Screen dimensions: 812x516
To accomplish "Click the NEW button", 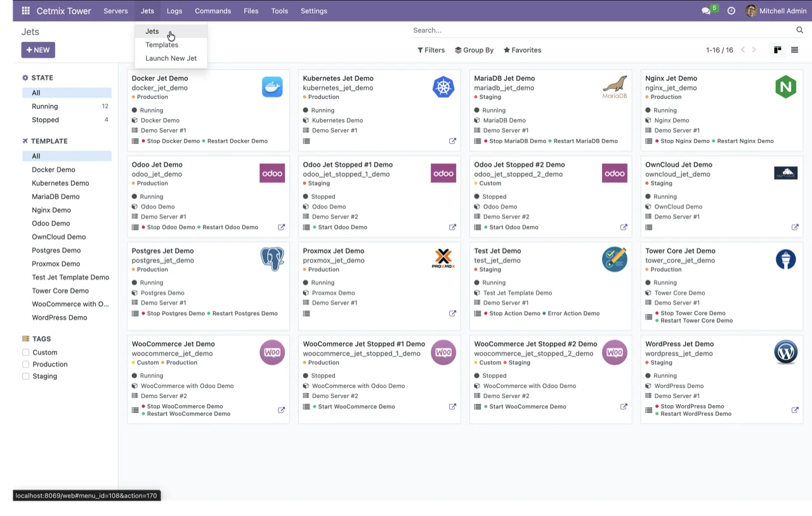I will (37, 49).
